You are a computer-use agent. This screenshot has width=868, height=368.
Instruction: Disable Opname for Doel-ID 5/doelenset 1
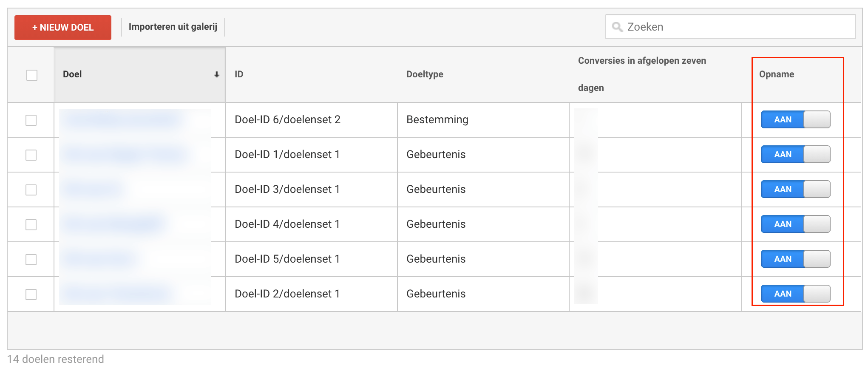tap(795, 259)
